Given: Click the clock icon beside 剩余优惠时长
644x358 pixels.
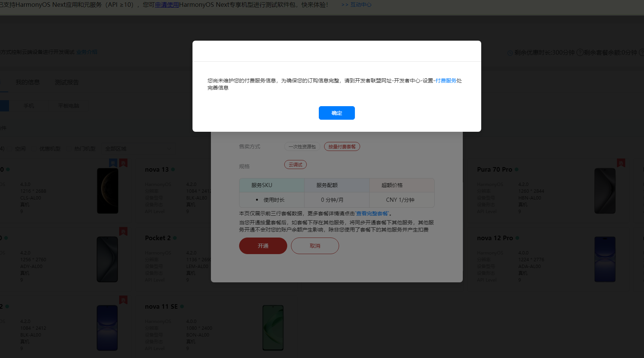Looking at the screenshot, I should [510, 53].
